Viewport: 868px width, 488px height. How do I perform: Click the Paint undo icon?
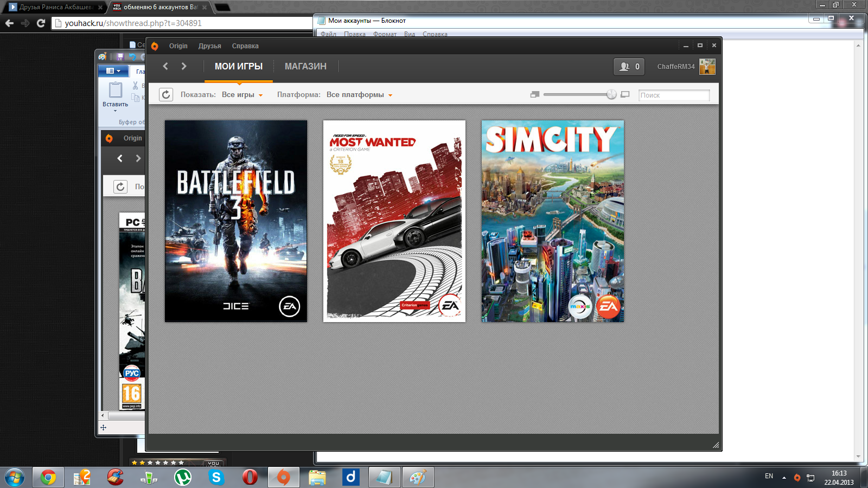132,56
